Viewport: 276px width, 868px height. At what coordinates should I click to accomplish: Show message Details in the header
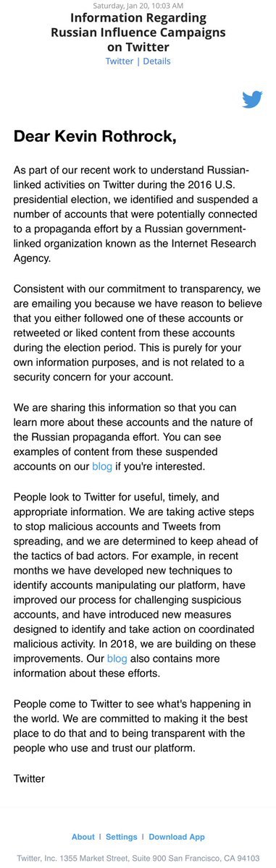point(156,61)
